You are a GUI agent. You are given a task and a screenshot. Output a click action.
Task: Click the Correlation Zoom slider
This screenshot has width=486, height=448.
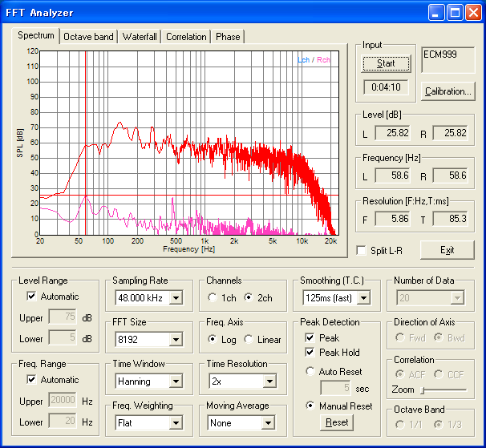(x=443, y=390)
